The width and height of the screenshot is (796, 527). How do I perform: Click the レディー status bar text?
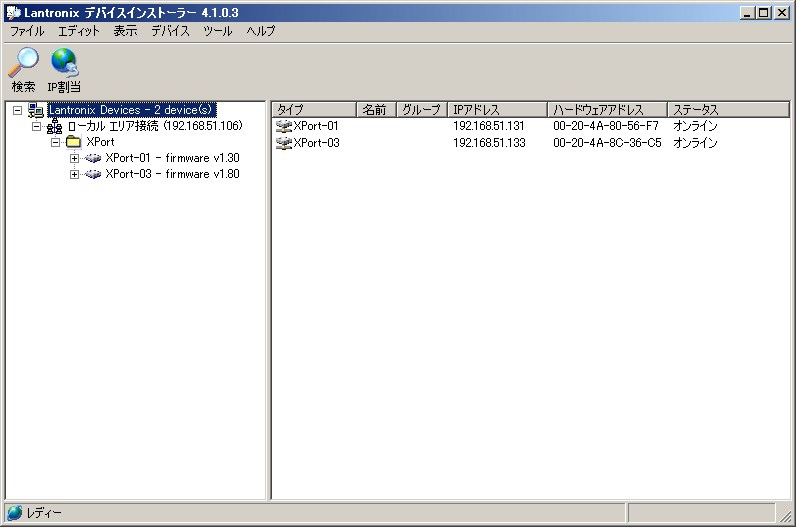point(44,513)
